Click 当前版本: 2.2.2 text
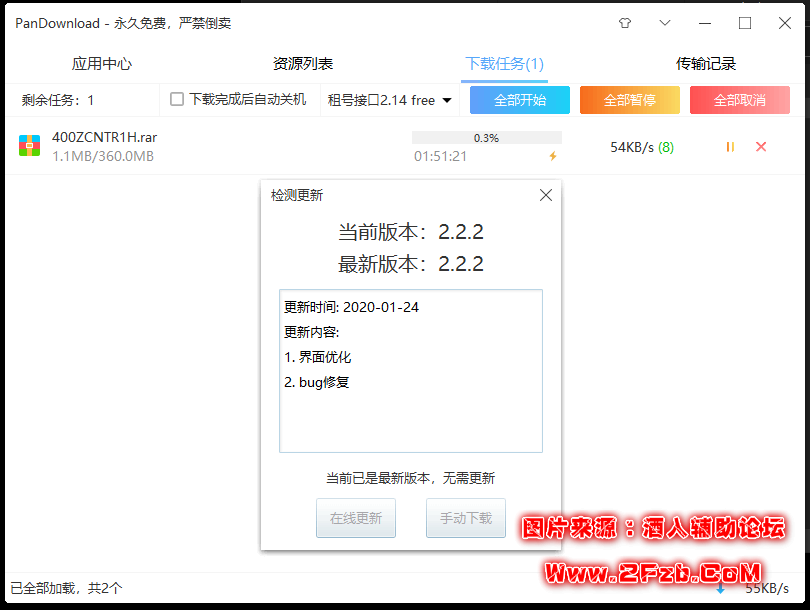This screenshot has height=610, width=810. (411, 232)
